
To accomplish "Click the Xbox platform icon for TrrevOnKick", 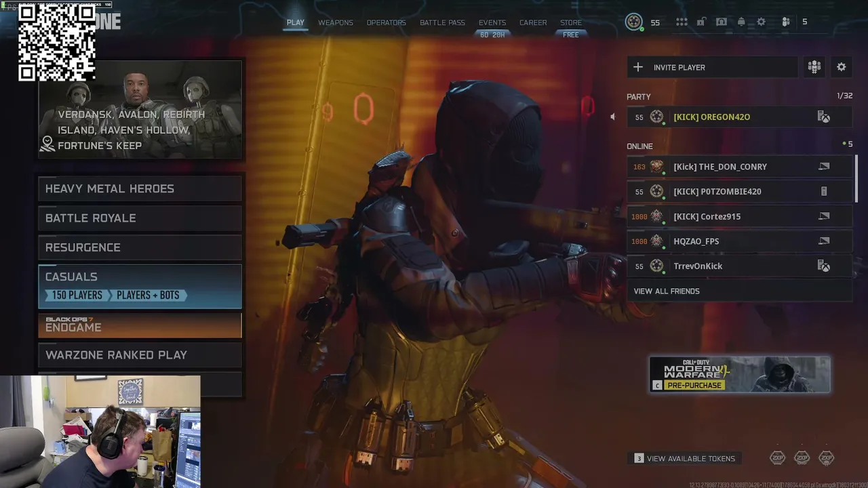I will (x=824, y=266).
